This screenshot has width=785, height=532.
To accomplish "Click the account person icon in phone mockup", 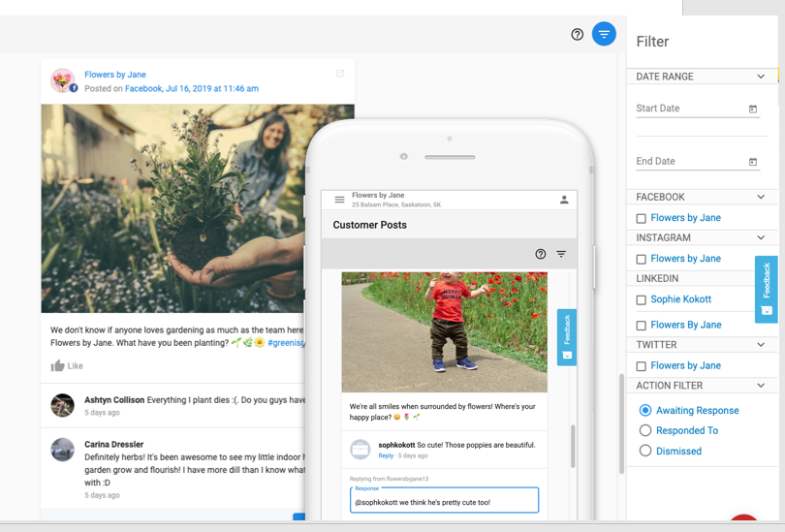I will point(564,200).
